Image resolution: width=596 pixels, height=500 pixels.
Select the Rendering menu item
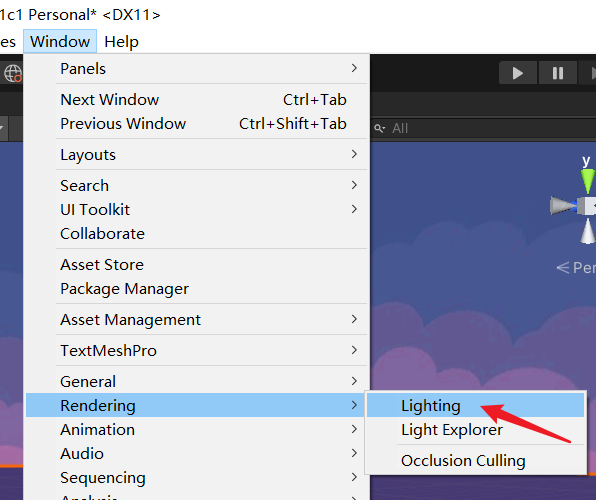196,405
